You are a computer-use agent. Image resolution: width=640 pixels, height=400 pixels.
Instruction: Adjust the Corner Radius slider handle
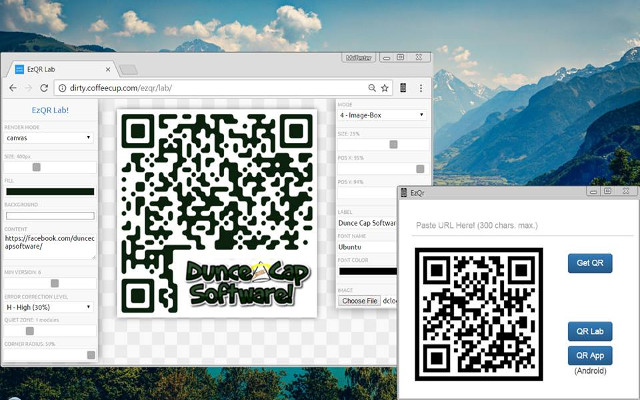point(91,355)
